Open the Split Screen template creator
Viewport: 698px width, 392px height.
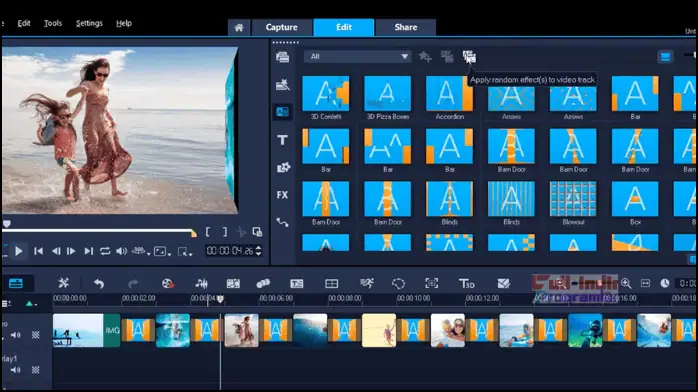(x=503, y=283)
